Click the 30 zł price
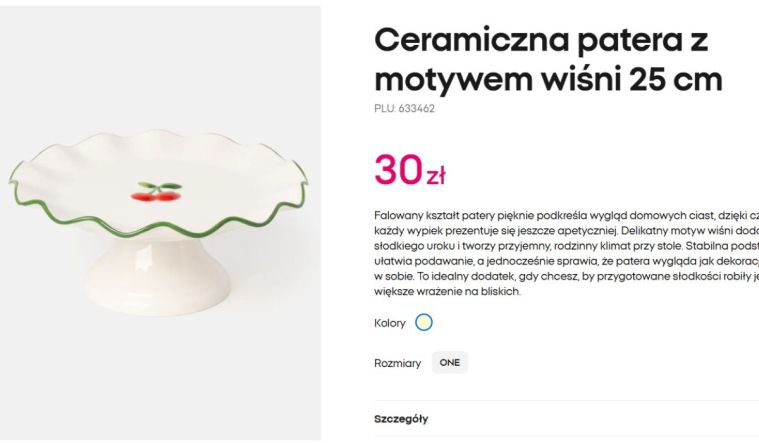The width and height of the screenshot is (759, 443). pyautogui.click(x=410, y=170)
